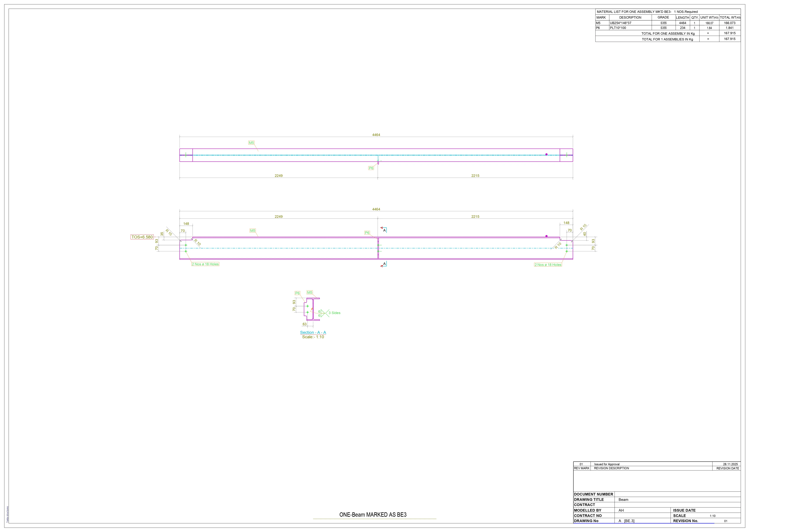Select the 2249 dimension below the plan view
Viewport: 797px width, 532px height.
tap(279, 176)
